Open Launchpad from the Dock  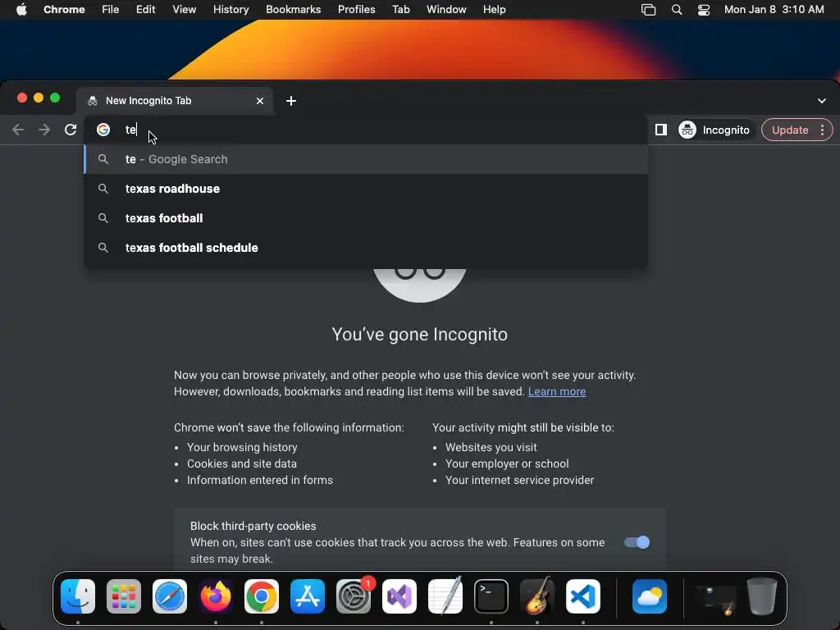point(124,596)
